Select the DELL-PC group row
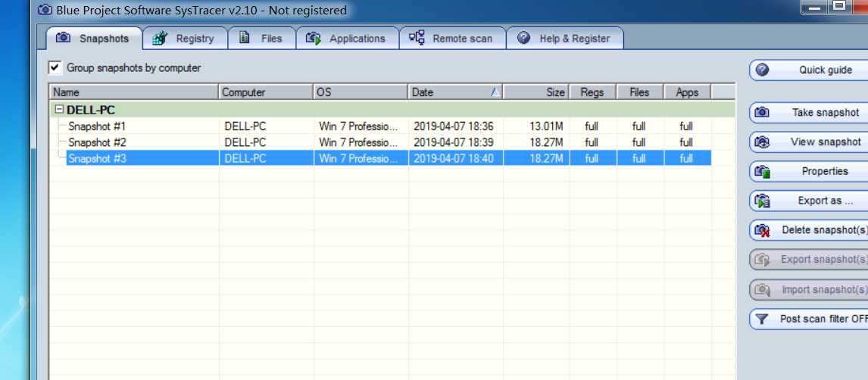Screen dimensions: 868x380 pos(392,110)
